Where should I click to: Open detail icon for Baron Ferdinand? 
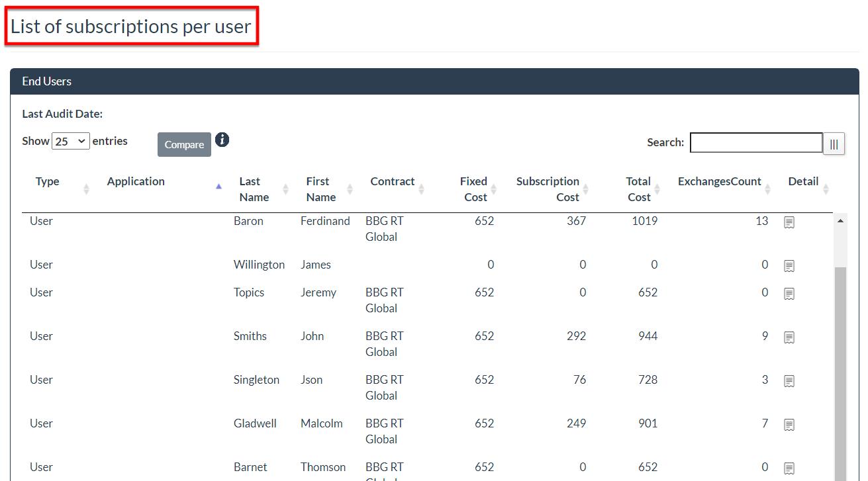click(789, 223)
